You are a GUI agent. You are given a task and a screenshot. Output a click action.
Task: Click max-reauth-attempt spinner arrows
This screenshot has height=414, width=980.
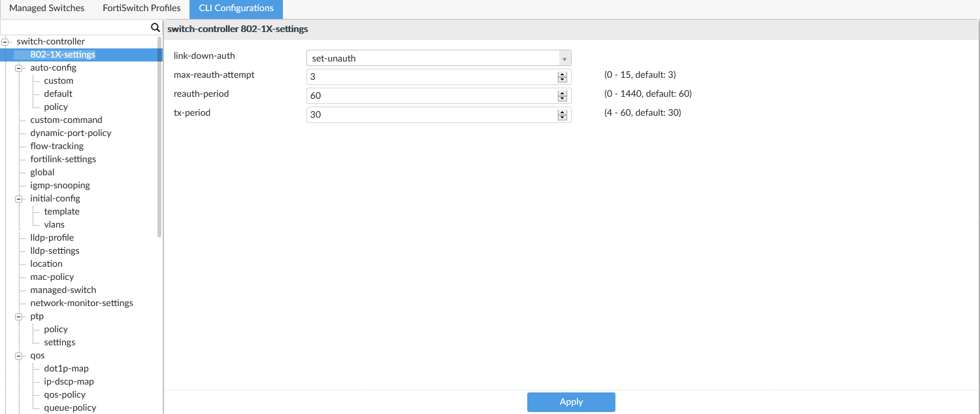point(562,77)
